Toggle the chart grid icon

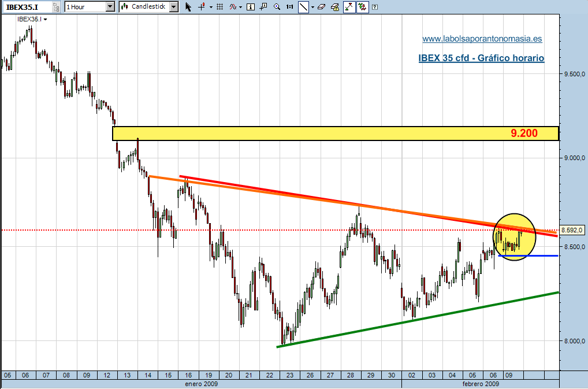tap(219, 7)
